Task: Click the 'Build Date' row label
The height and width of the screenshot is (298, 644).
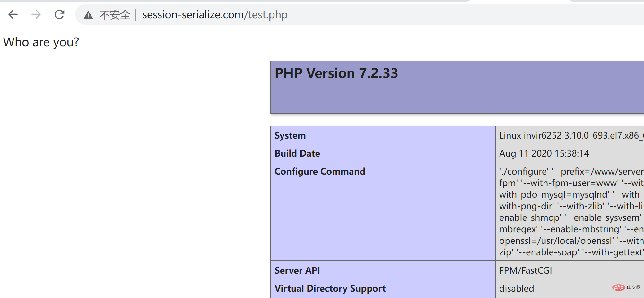Action: point(297,153)
